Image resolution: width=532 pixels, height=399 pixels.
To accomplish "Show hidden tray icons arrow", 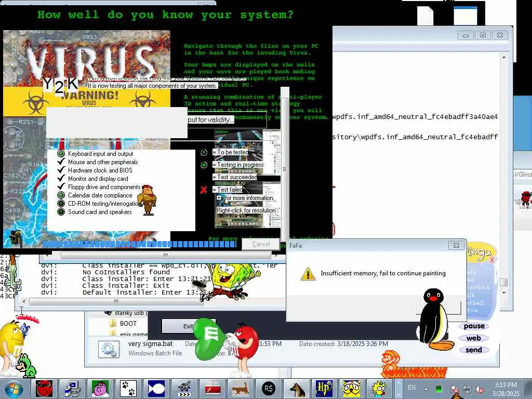I will 426,389.
